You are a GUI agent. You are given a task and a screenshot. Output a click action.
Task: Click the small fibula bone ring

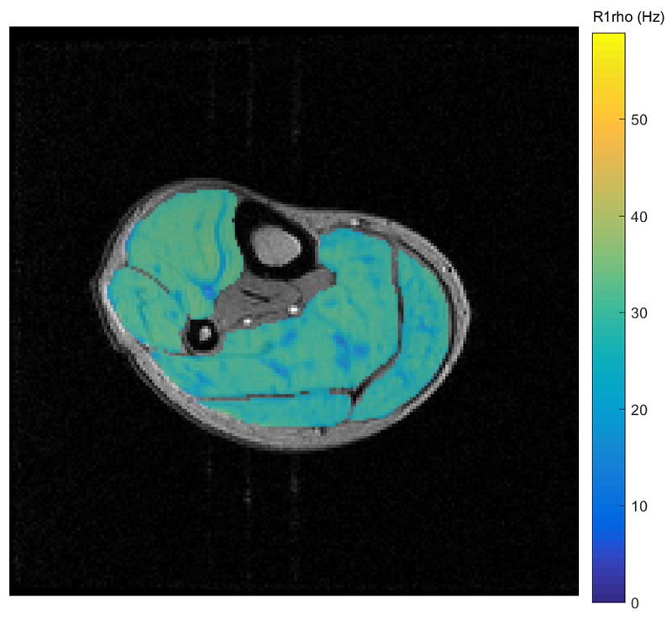(202, 334)
